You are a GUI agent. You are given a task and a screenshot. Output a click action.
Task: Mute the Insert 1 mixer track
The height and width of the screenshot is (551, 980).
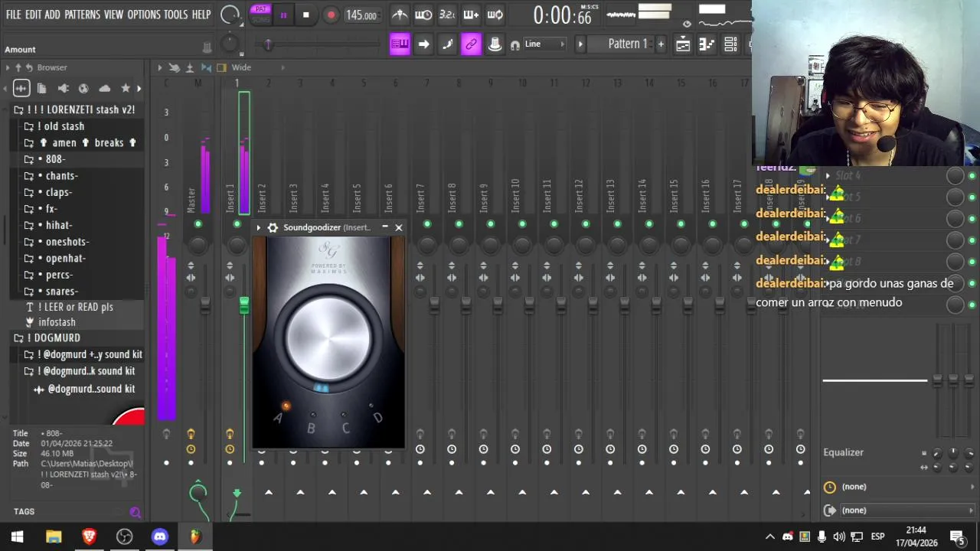click(237, 223)
